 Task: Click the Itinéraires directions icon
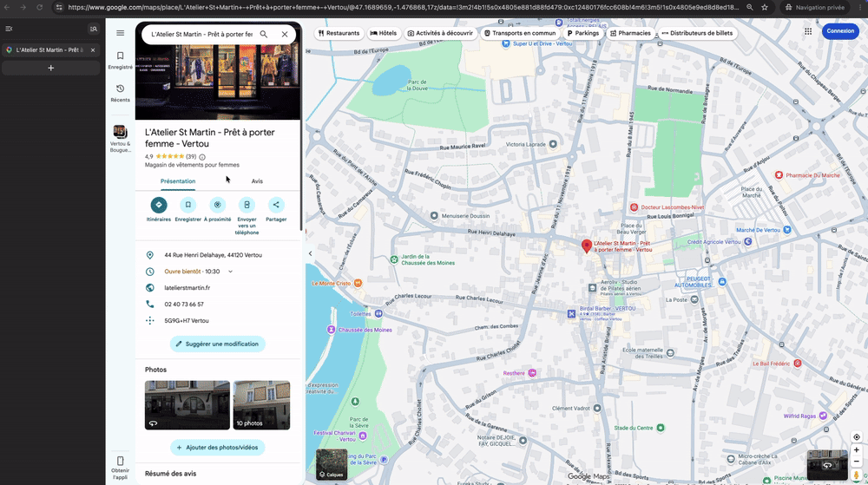[x=159, y=205]
